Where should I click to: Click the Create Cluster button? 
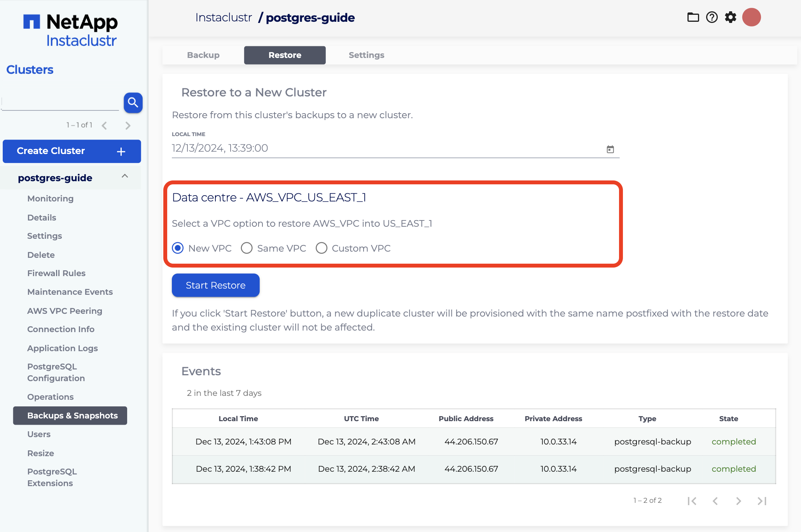pos(72,151)
